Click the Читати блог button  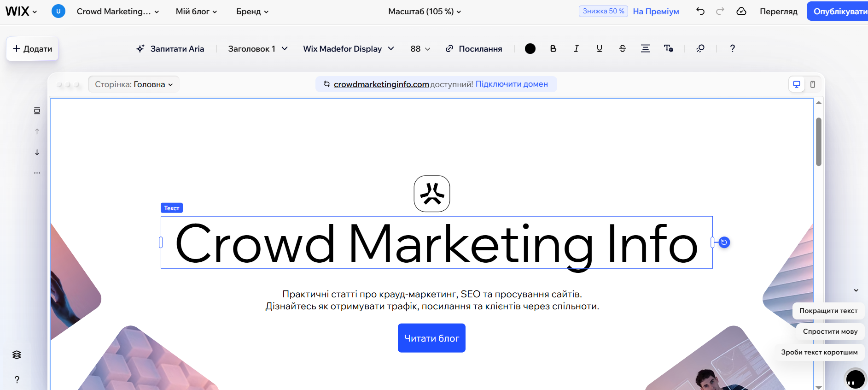coord(431,338)
